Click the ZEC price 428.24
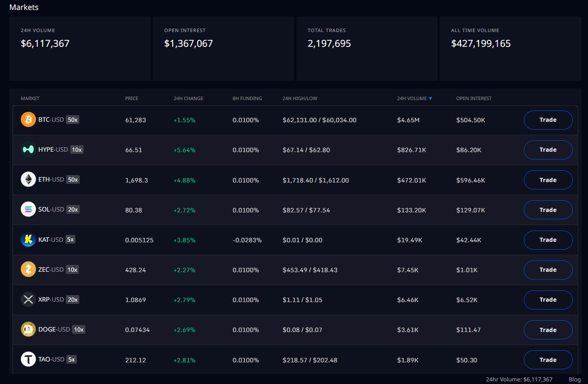The height and width of the screenshot is (384, 588). (x=135, y=270)
